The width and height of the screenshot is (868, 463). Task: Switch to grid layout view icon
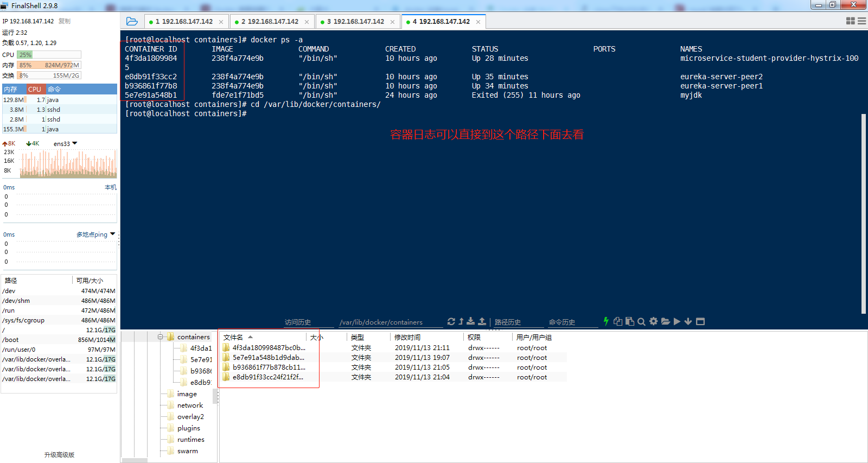(x=850, y=21)
